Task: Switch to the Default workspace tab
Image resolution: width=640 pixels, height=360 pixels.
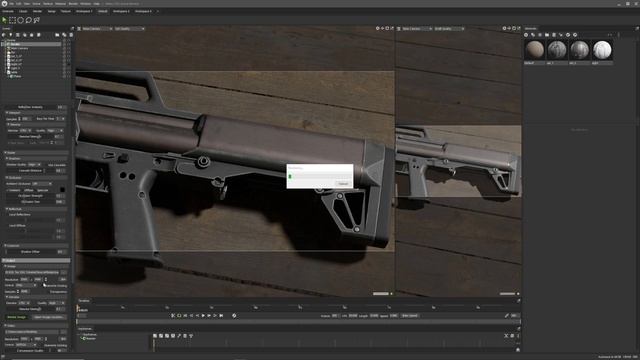Action: tap(103, 11)
